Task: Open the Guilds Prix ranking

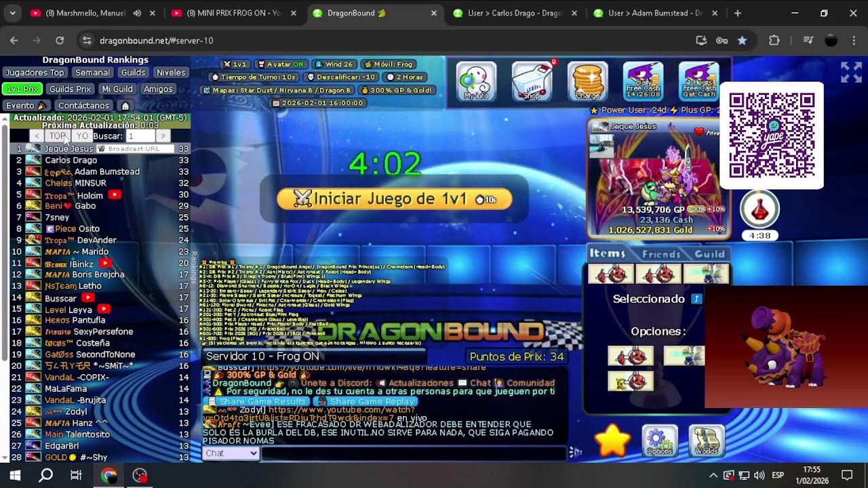Action: point(70,89)
